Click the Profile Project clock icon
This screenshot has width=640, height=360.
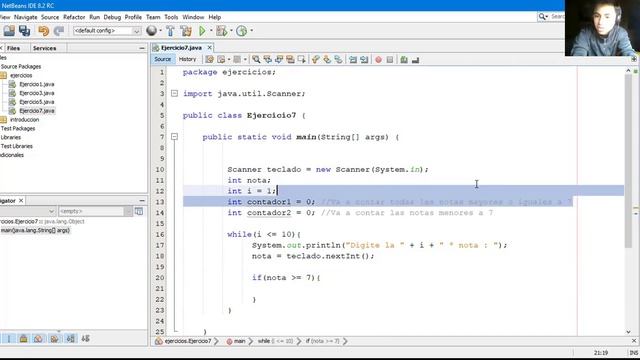click(242, 31)
